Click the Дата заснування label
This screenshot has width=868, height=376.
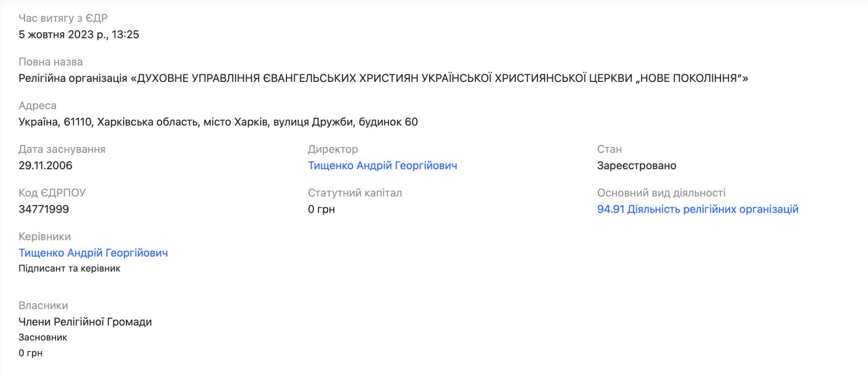pos(62,149)
